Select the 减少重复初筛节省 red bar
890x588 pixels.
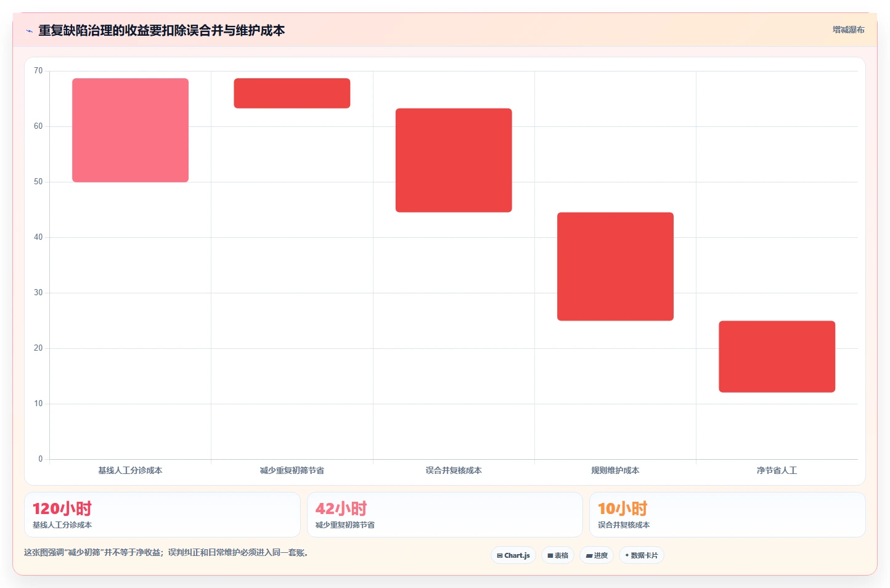tap(292, 93)
